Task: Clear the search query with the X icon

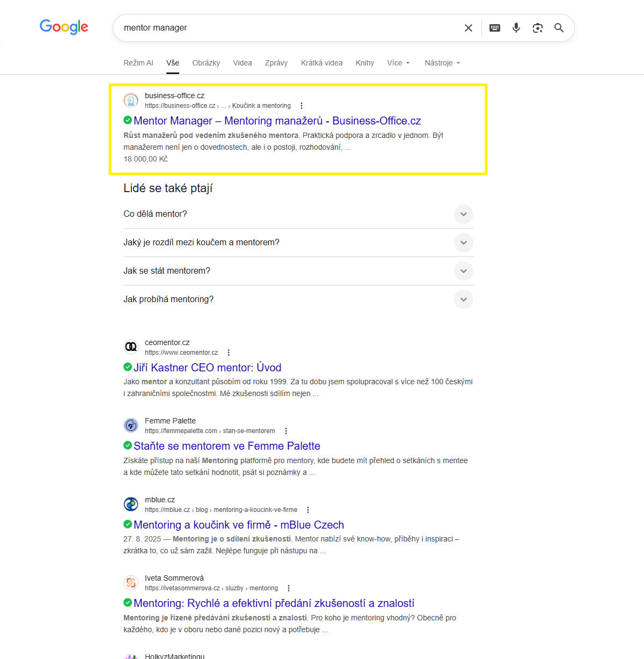Action: (x=468, y=27)
